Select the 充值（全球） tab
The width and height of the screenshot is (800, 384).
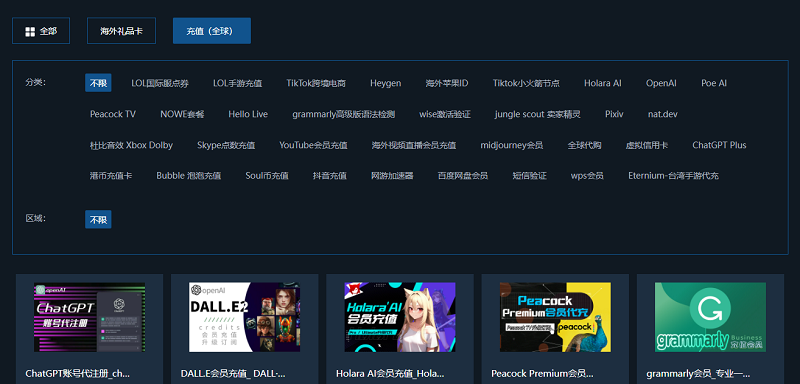[x=212, y=31]
